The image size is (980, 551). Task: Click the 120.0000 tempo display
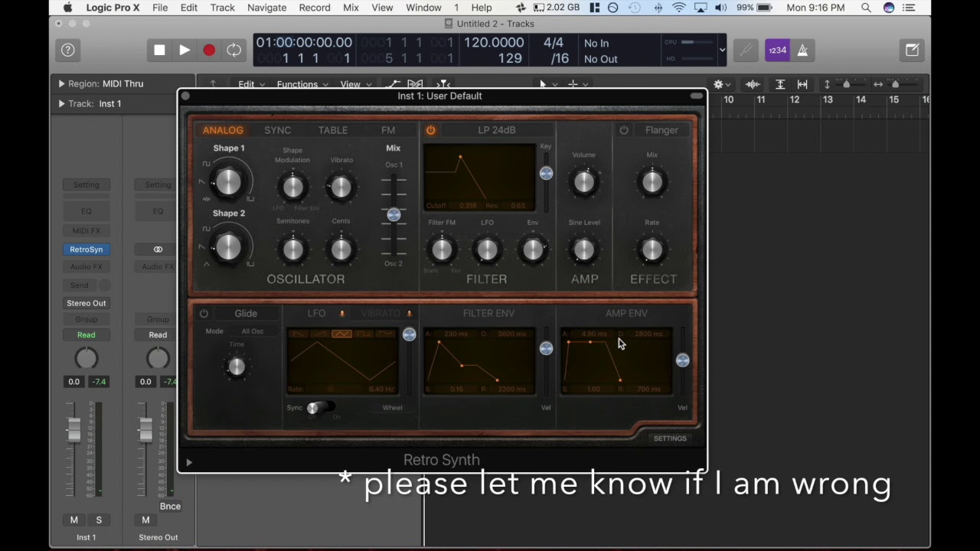[494, 43]
